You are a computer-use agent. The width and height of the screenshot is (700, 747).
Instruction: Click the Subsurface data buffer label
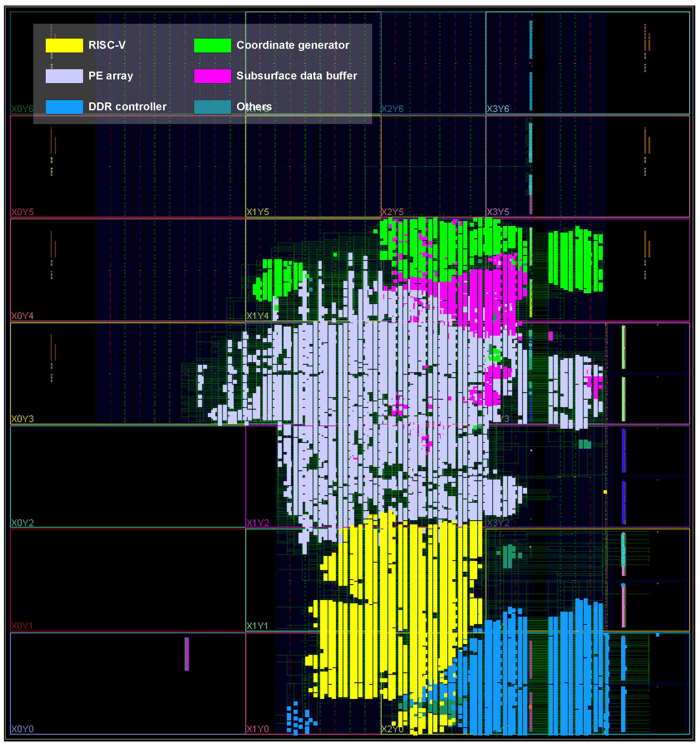pos(296,76)
